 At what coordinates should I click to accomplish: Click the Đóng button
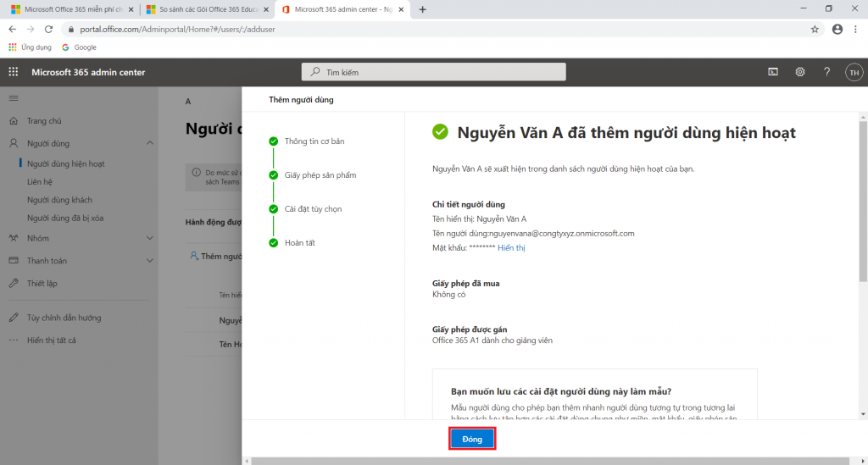(x=472, y=439)
